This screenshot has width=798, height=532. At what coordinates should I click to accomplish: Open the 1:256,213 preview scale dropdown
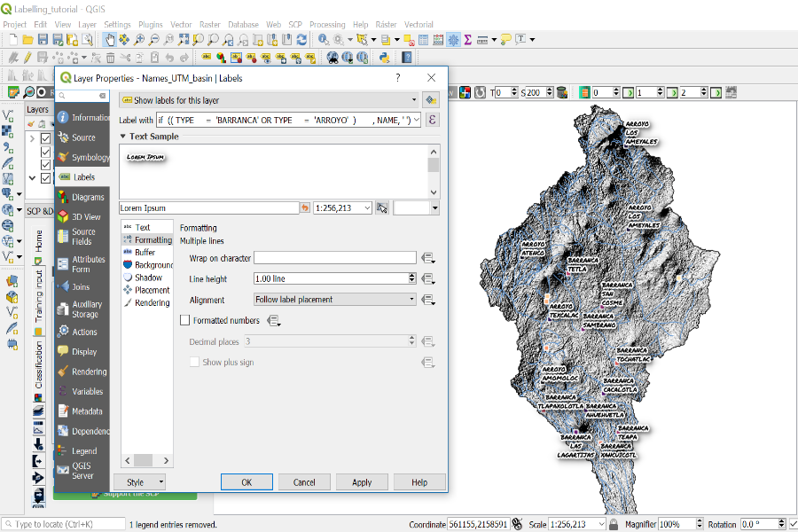pyautogui.click(x=367, y=207)
